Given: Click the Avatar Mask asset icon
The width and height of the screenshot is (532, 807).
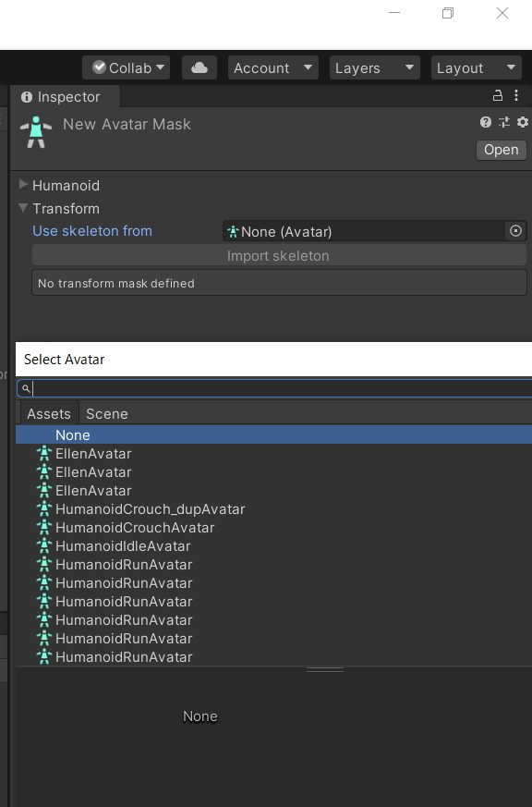Looking at the screenshot, I should click(36, 132).
